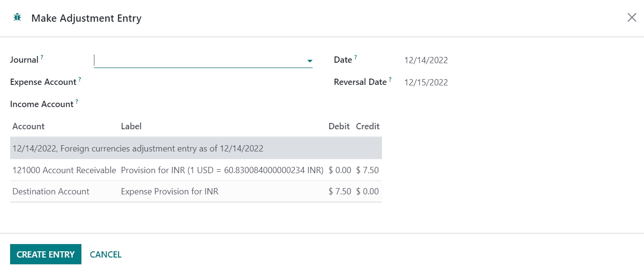Click the Credit column header
The width and height of the screenshot is (644, 273).
coord(368,126)
